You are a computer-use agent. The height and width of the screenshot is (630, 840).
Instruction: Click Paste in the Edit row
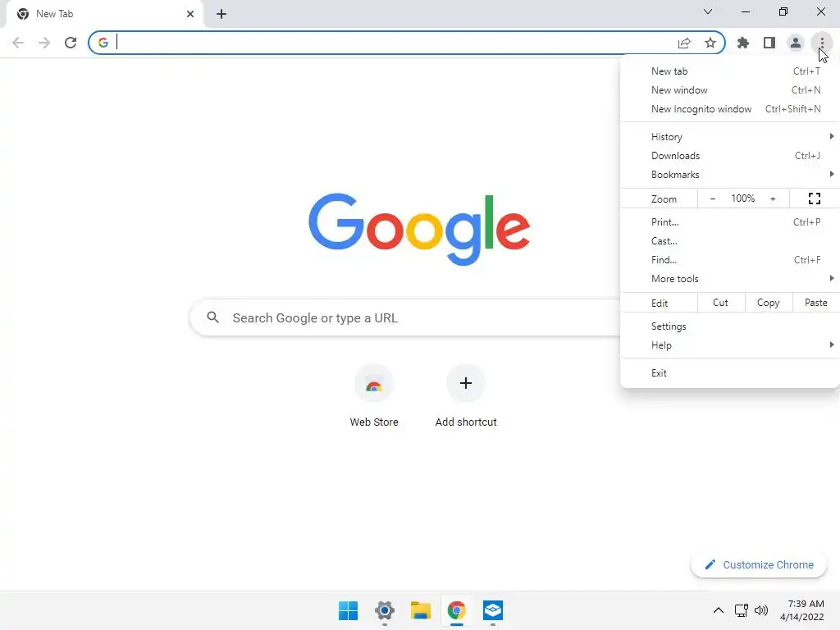815,303
